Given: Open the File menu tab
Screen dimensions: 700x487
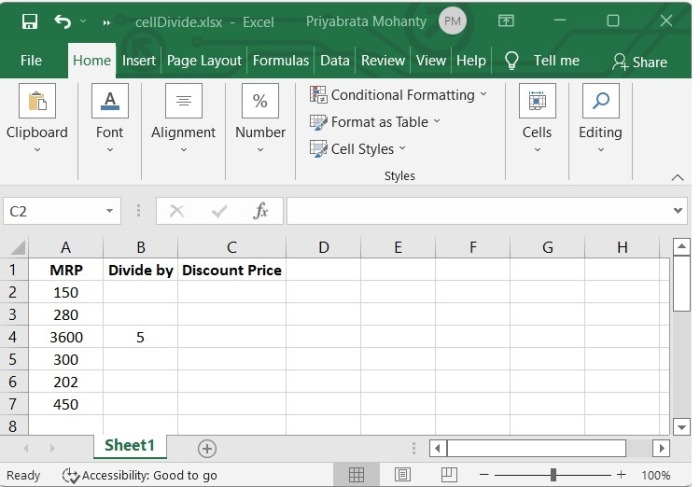Looking at the screenshot, I should click(x=31, y=60).
